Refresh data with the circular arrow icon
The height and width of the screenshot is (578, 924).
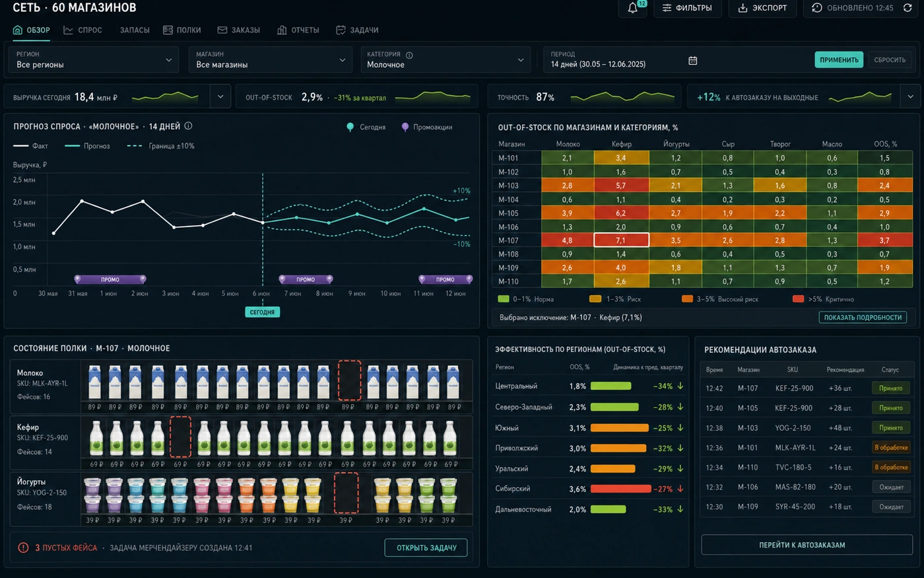907,8
